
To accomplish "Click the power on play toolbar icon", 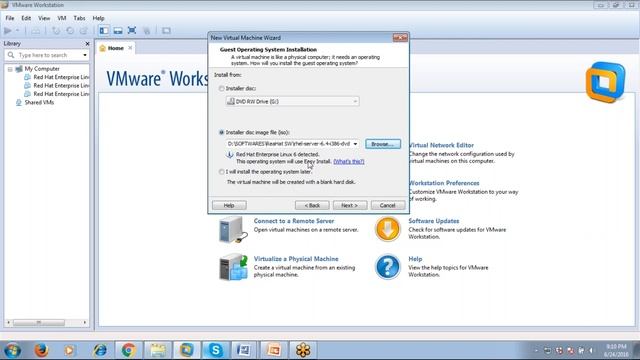I will (x=8, y=31).
